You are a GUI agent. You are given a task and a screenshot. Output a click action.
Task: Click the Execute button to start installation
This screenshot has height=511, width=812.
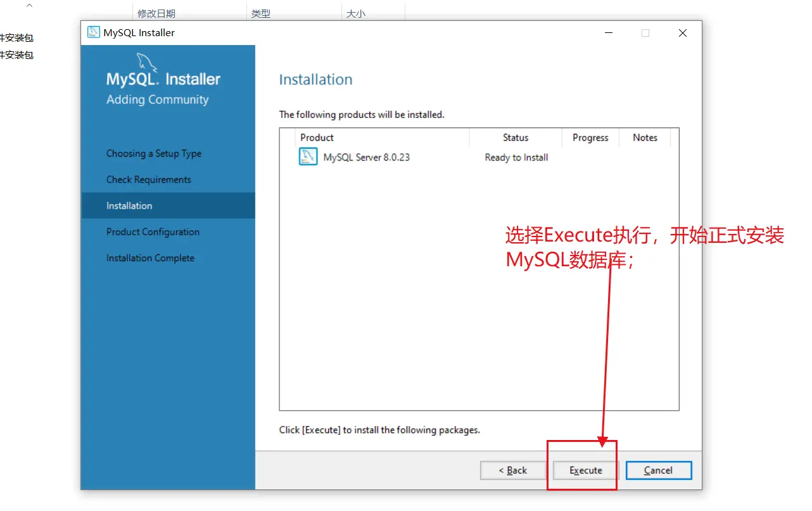(x=586, y=470)
